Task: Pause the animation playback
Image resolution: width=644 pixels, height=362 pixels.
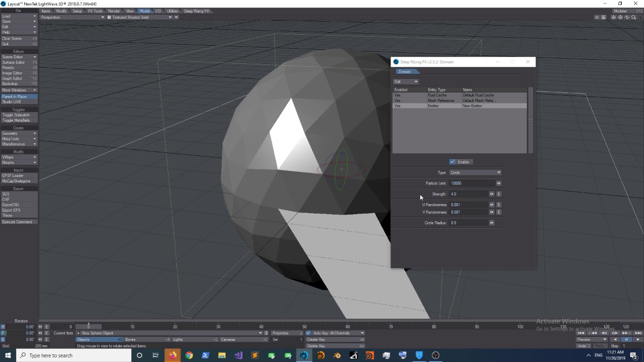Action: [626, 339]
